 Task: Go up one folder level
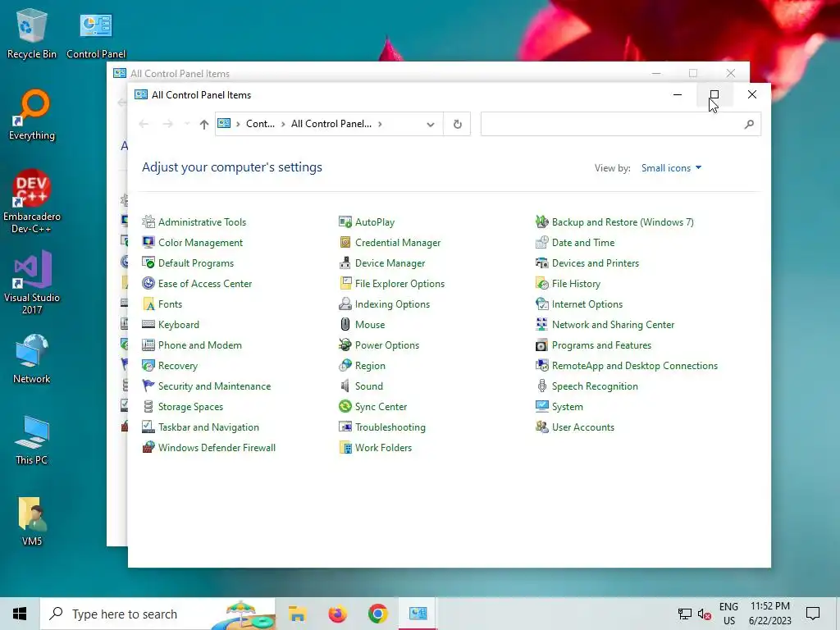click(x=203, y=125)
